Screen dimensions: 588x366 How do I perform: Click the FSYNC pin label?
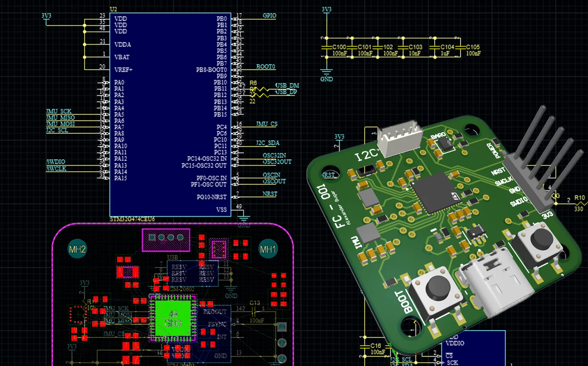[218, 324]
